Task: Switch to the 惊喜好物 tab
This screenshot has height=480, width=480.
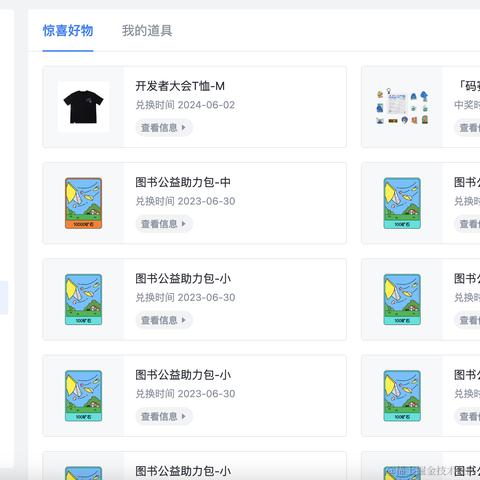Action: (x=68, y=31)
